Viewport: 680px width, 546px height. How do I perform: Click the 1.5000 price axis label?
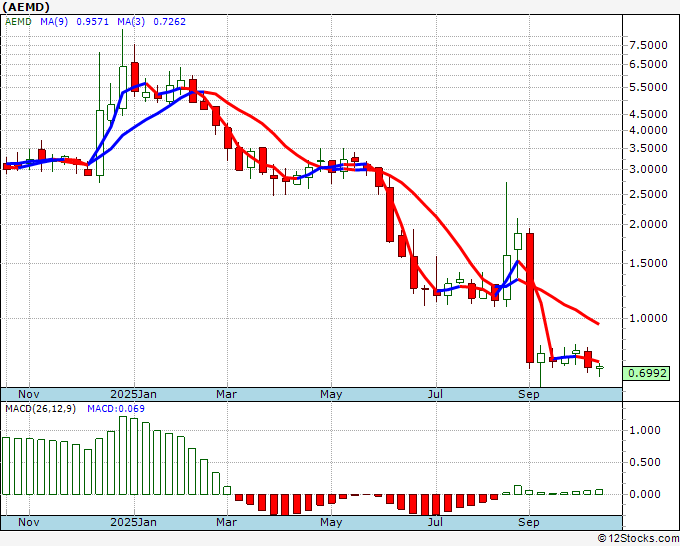[648, 263]
